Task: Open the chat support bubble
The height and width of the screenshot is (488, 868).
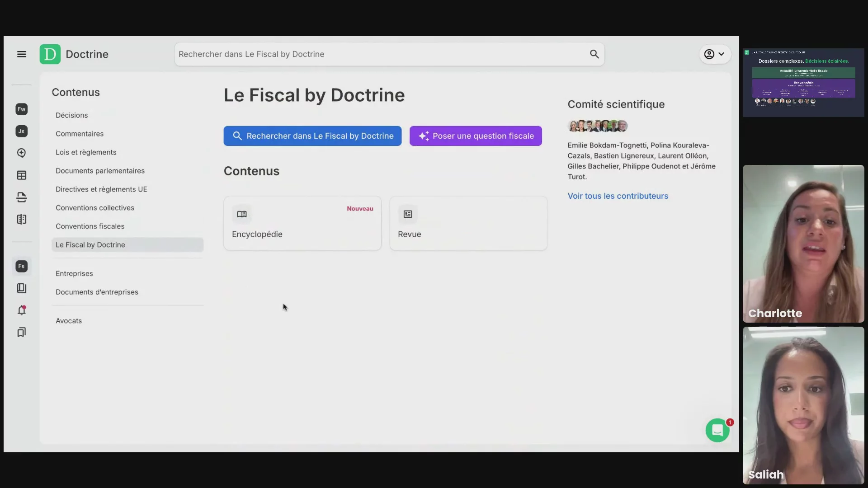Action: [x=717, y=431]
